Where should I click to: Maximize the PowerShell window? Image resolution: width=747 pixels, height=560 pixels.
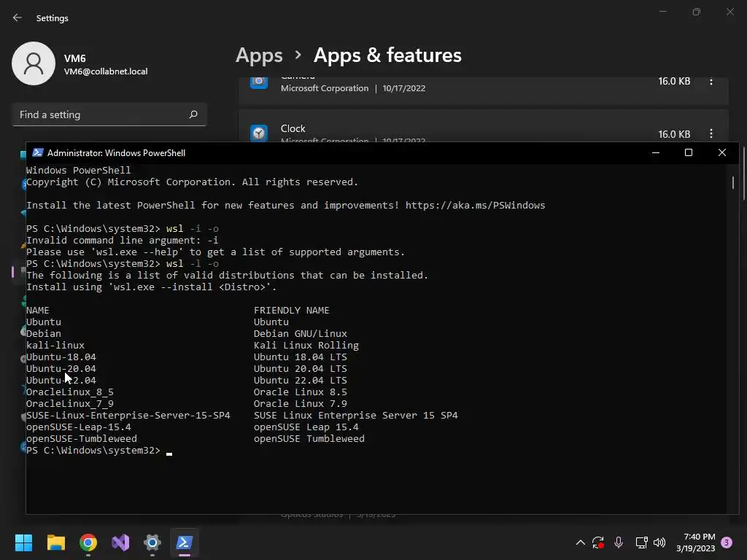click(x=689, y=153)
